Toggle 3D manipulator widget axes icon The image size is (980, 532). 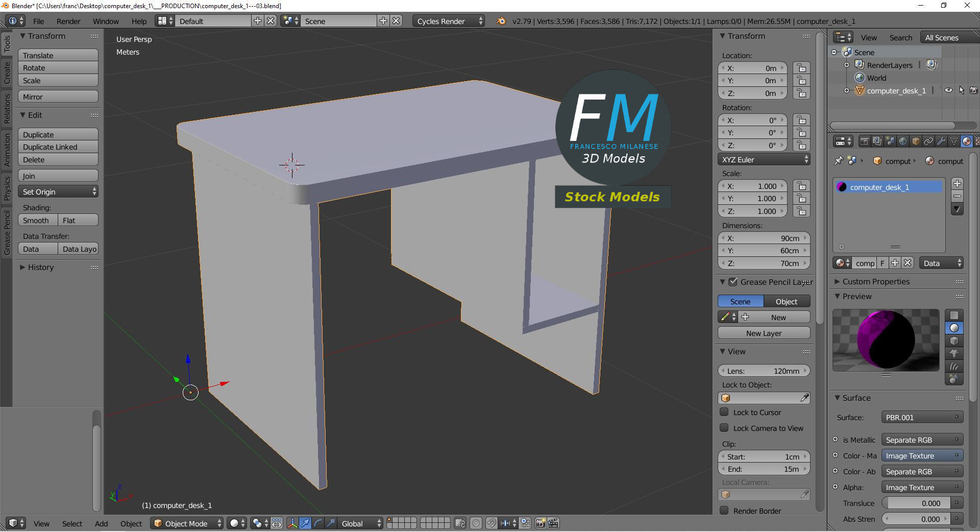point(292,523)
